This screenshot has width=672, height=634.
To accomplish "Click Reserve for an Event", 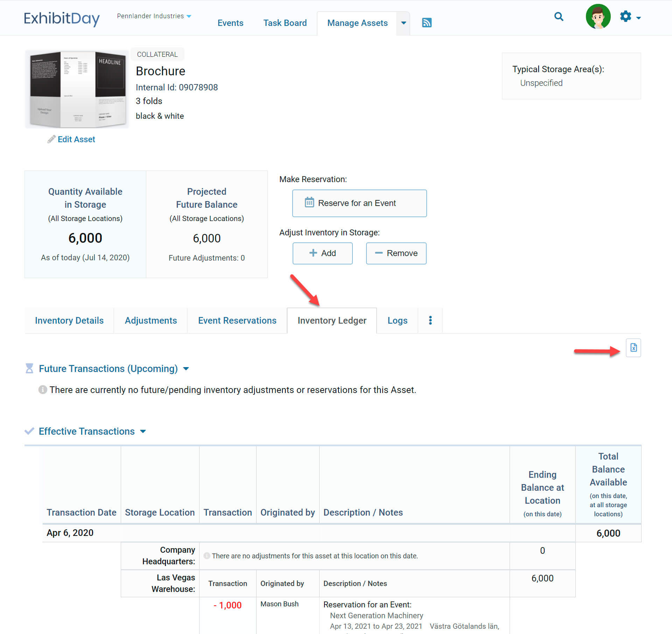I will (x=359, y=203).
